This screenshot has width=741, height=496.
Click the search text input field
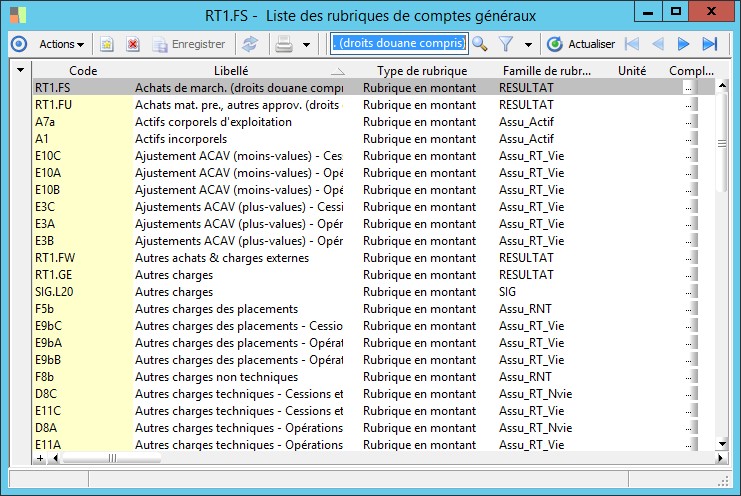click(x=398, y=44)
